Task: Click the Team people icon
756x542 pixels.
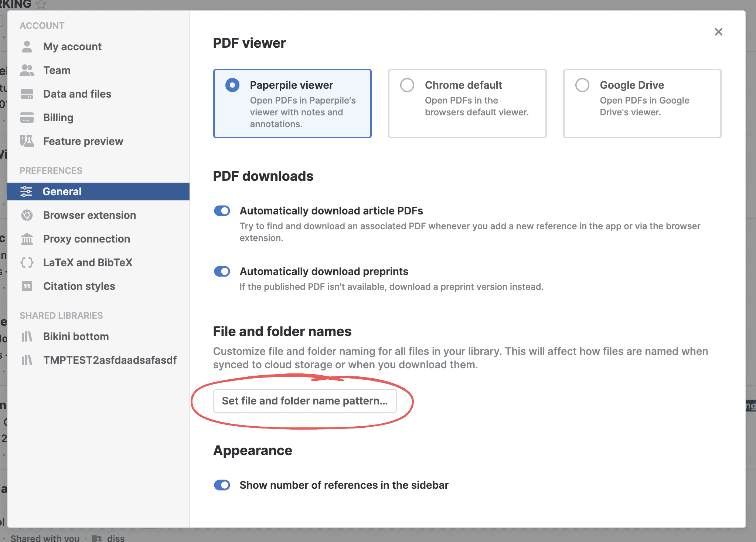Action: point(27,70)
